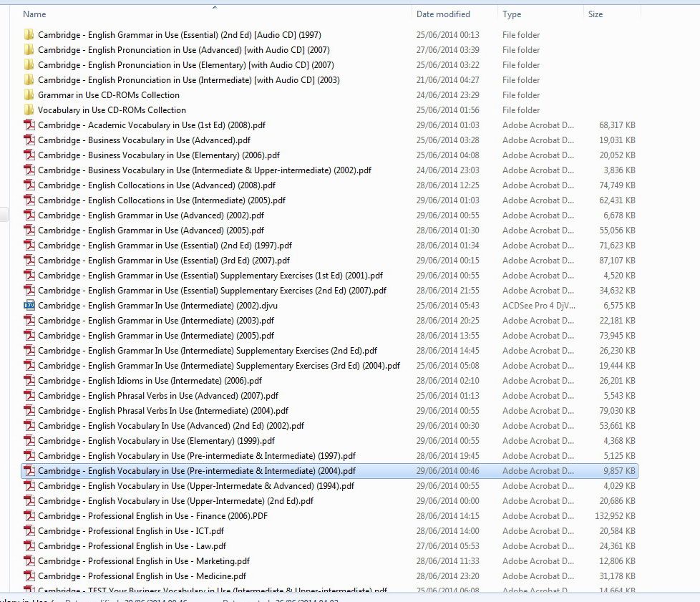
Task: Click date 24/06/2014 23:29
Action: [x=448, y=95]
